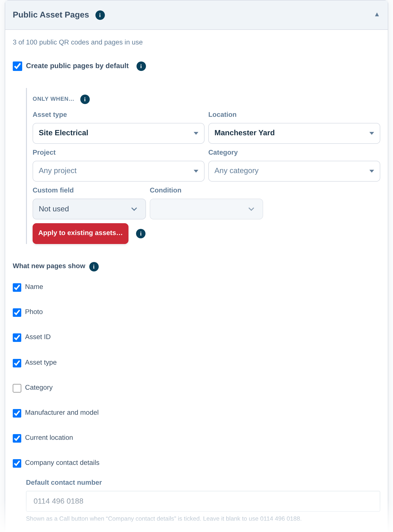Collapse the Public Asset Pages section
The height and width of the screenshot is (532, 393).
(377, 15)
